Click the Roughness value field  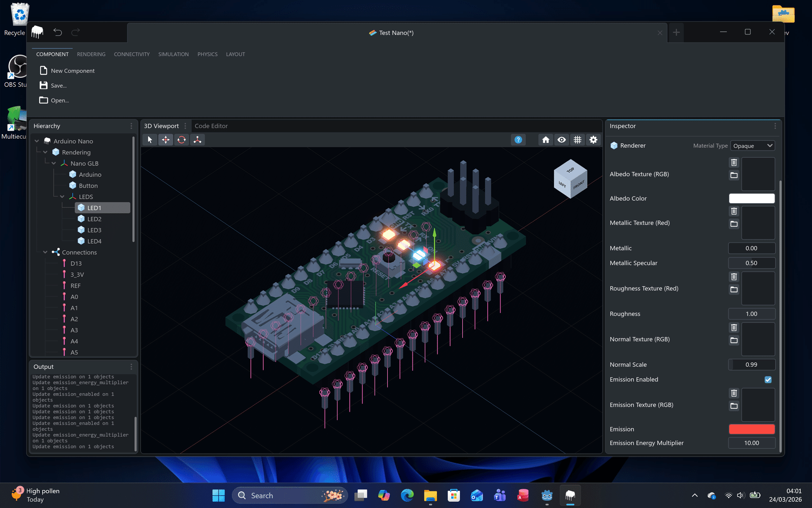(752, 314)
